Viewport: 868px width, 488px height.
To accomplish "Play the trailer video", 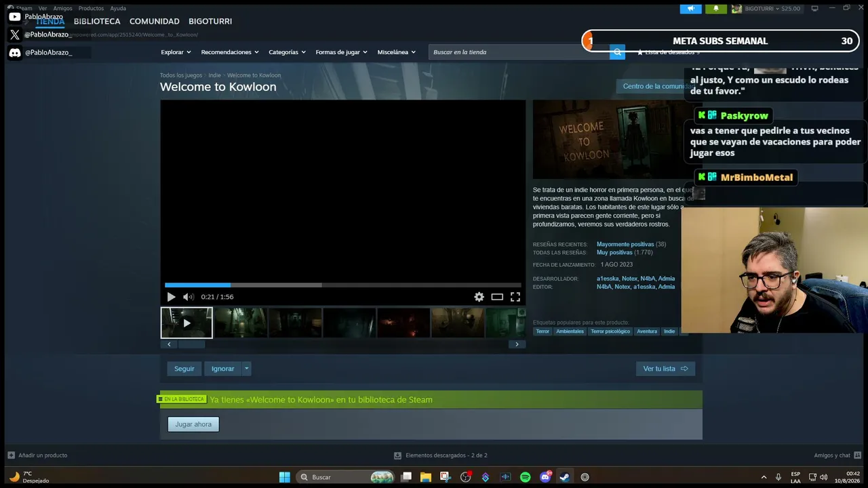I will tap(171, 297).
